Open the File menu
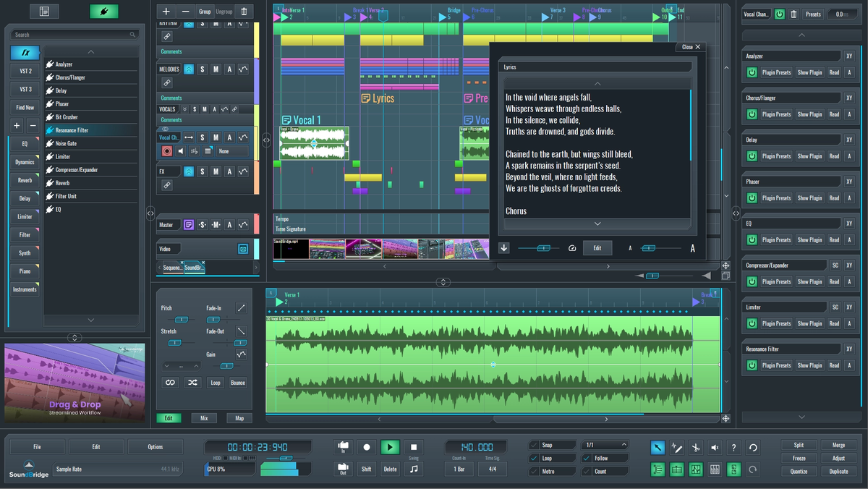Image resolution: width=868 pixels, height=489 pixels. [37, 447]
